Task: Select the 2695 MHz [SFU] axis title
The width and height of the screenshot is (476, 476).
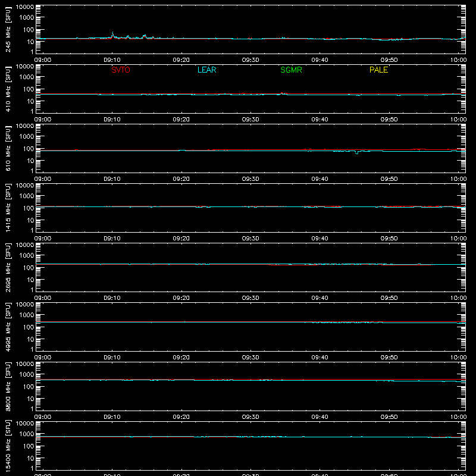Action: (x=8, y=267)
